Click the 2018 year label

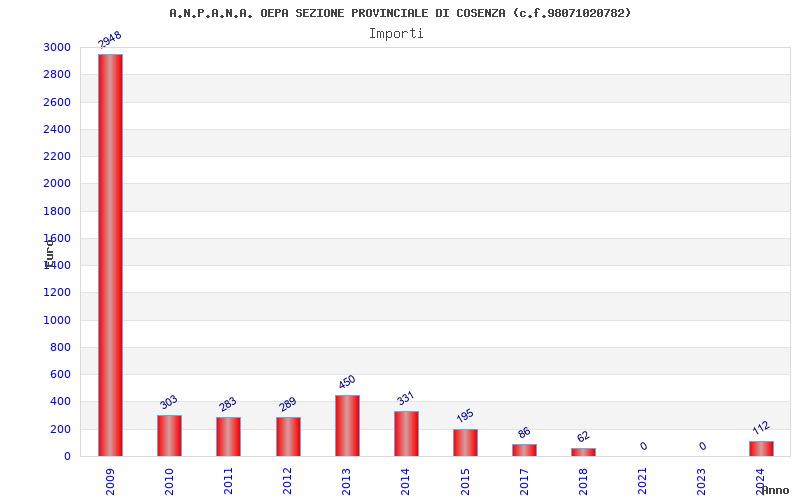click(x=583, y=481)
